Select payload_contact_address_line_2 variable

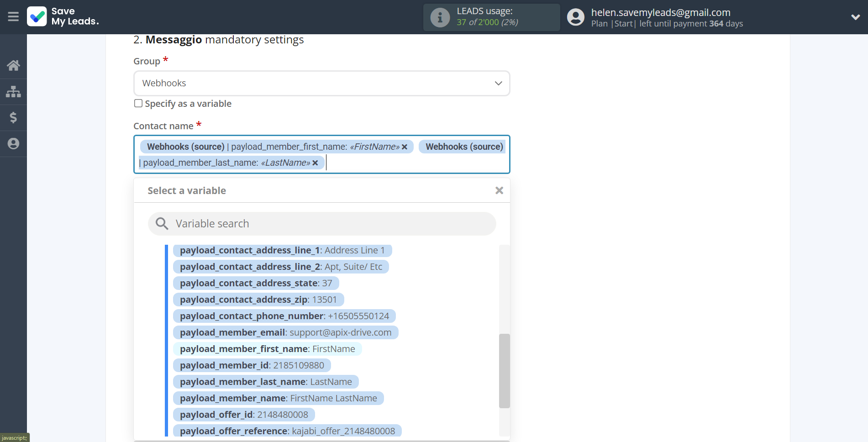(281, 267)
